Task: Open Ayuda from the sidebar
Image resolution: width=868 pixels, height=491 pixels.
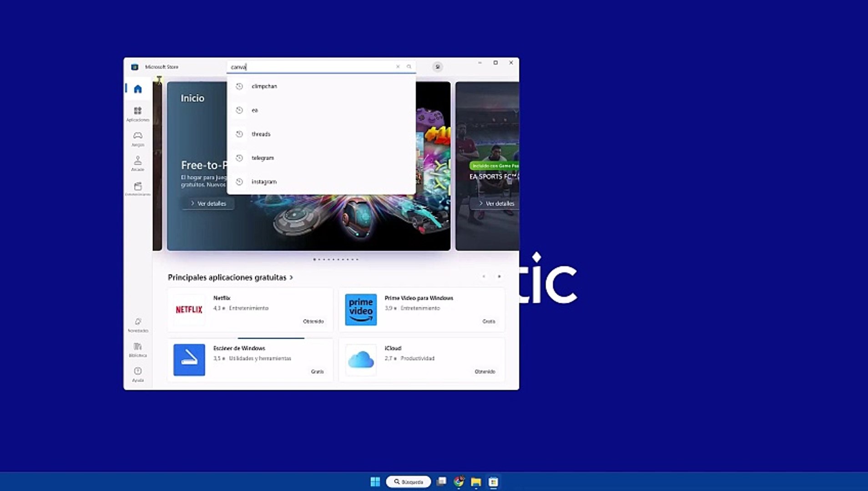Action: click(x=137, y=374)
